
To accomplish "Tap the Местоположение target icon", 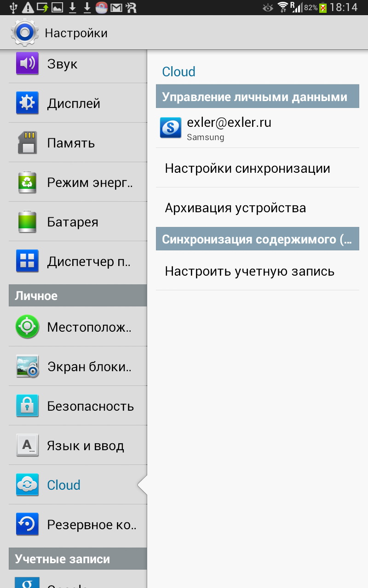I will point(27,327).
